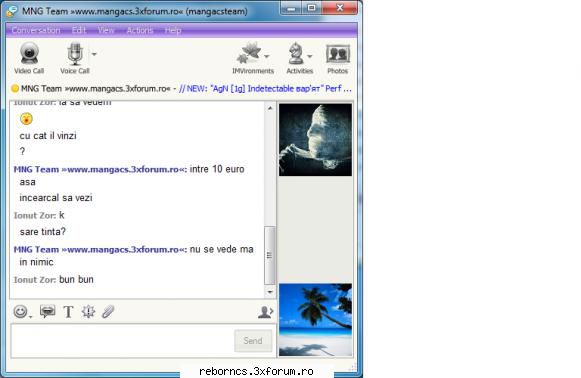Click the message "bun bun"

pos(76,279)
